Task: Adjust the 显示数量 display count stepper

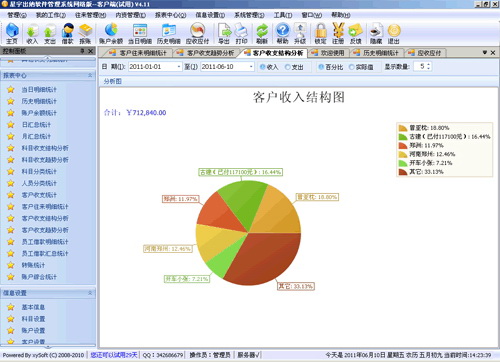Action: point(428,66)
